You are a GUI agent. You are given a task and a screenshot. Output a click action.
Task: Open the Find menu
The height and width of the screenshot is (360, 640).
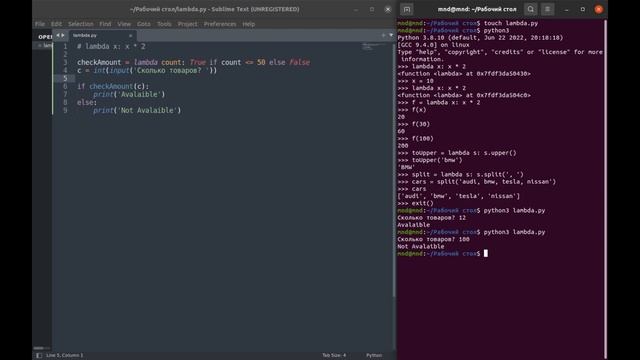105,24
